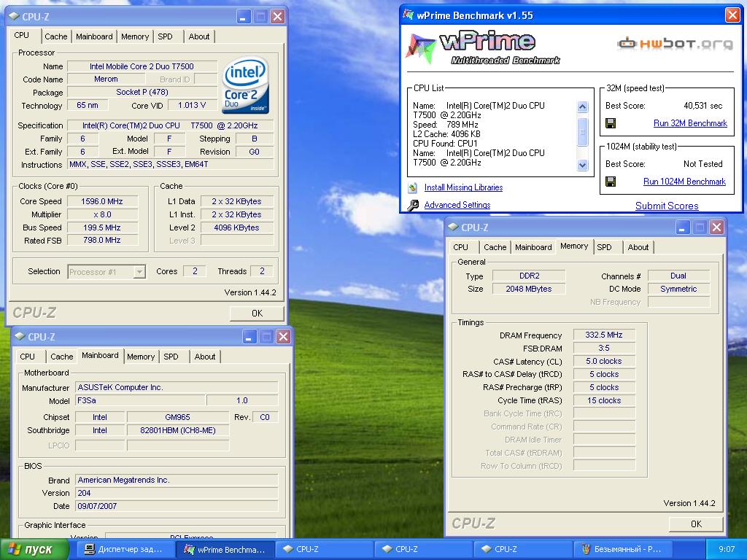The width and height of the screenshot is (747, 560).
Task: Click the floppy save icon for the 32M score
Action: coord(611,123)
